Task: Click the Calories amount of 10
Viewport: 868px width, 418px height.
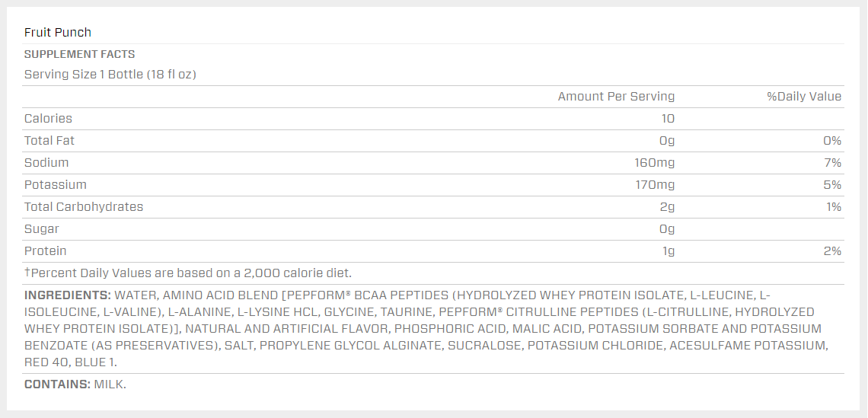Action: click(667, 119)
